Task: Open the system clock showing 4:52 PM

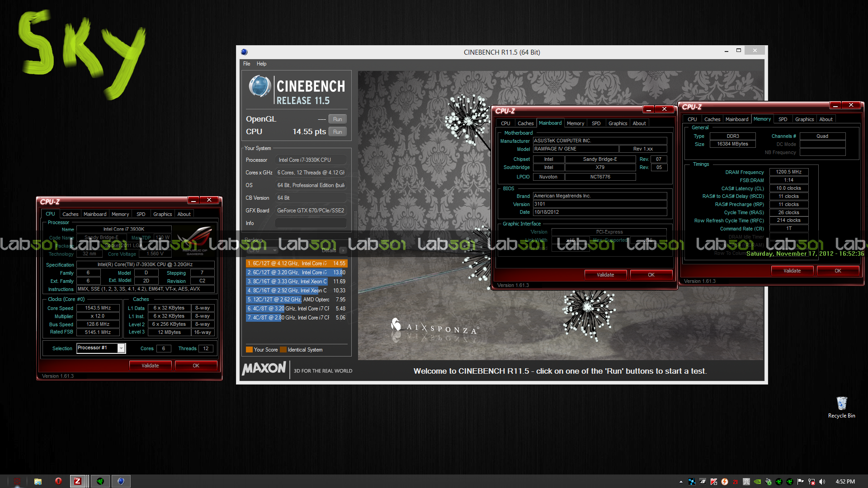Action: click(845, 482)
